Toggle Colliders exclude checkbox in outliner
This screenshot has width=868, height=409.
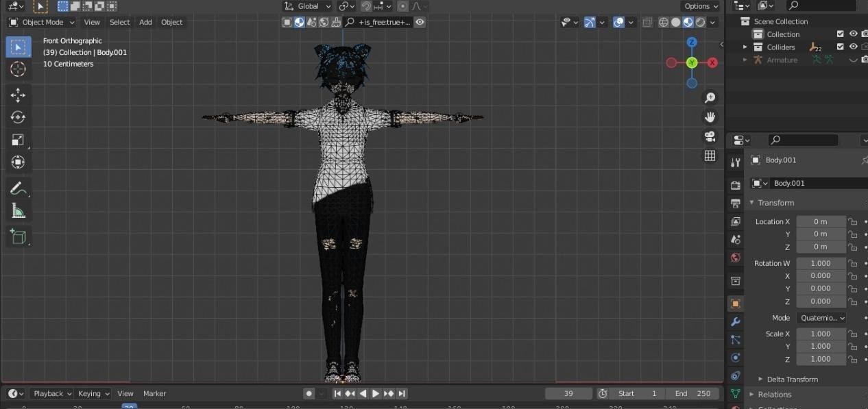tap(841, 47)
